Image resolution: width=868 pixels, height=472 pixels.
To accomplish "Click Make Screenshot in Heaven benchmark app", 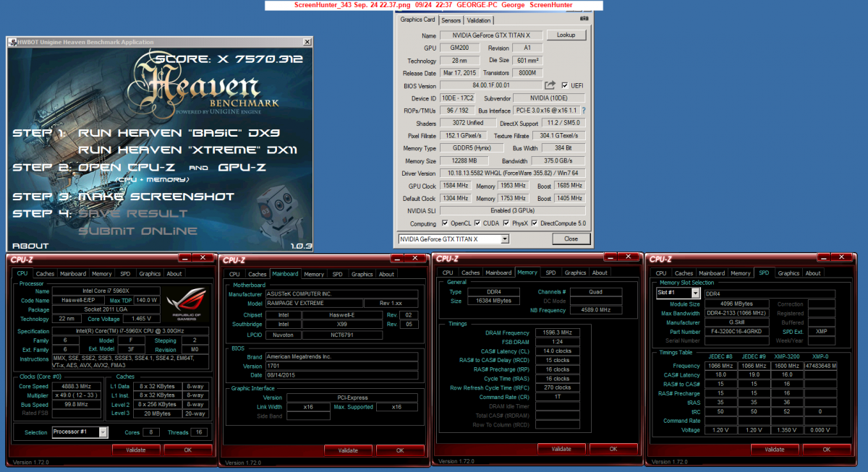I will click(x=156, y=196).
